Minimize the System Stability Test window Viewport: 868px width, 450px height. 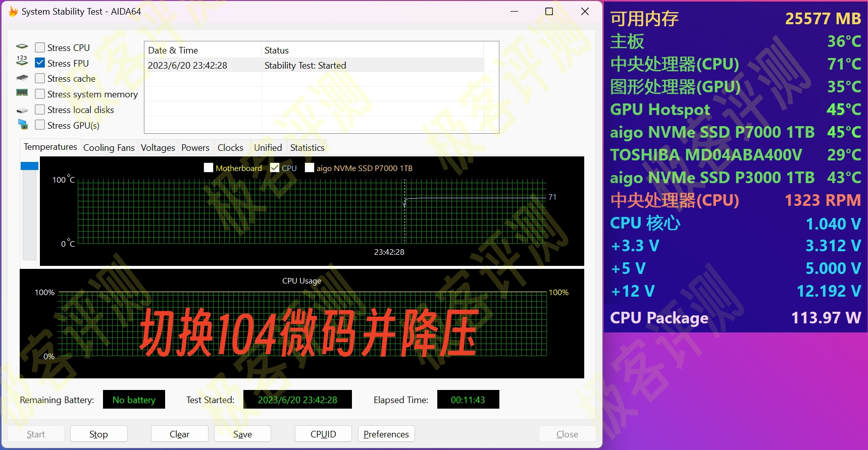click(514, 11)
